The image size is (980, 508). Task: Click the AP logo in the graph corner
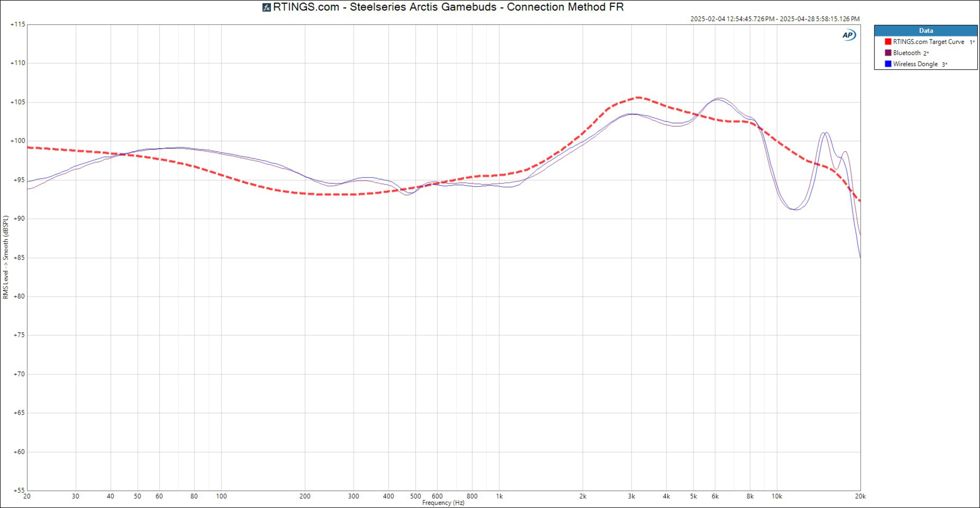click(x=848, y=35)
